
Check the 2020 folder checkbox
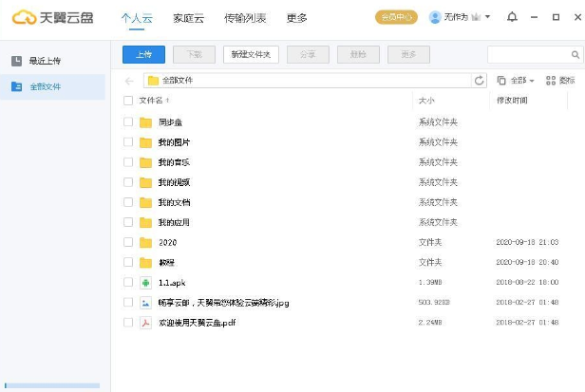[x=128, y=242]
